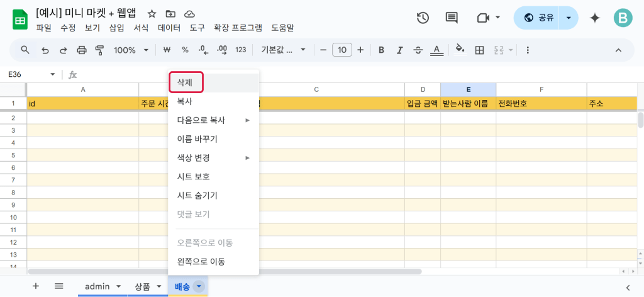Viewport: 644px width, 297px height.
Task: Click the Gemini sparkle icon
Action: [594, 18]
